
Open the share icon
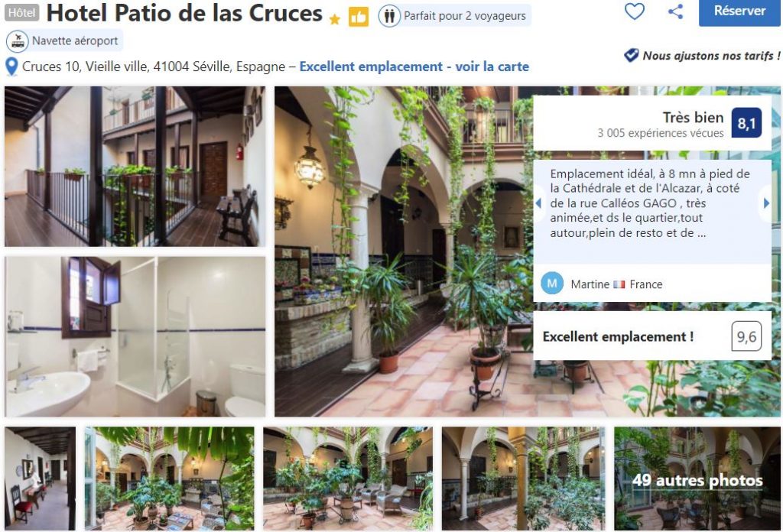675,11
